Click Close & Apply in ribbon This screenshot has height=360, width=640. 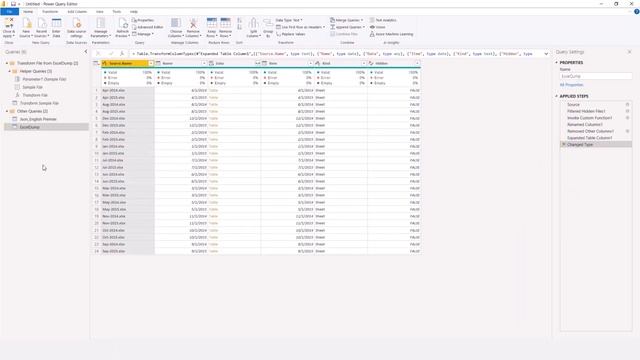click(9, 27)
